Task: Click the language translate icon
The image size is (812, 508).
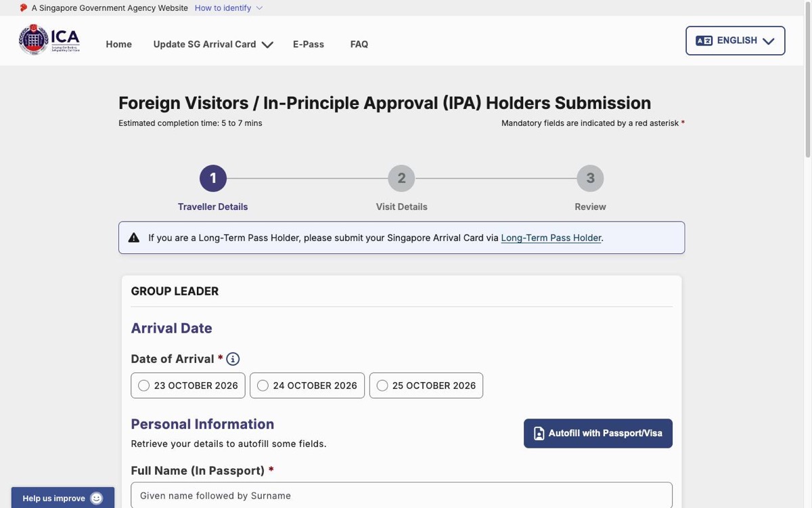Action: click(x=704, y=41)
